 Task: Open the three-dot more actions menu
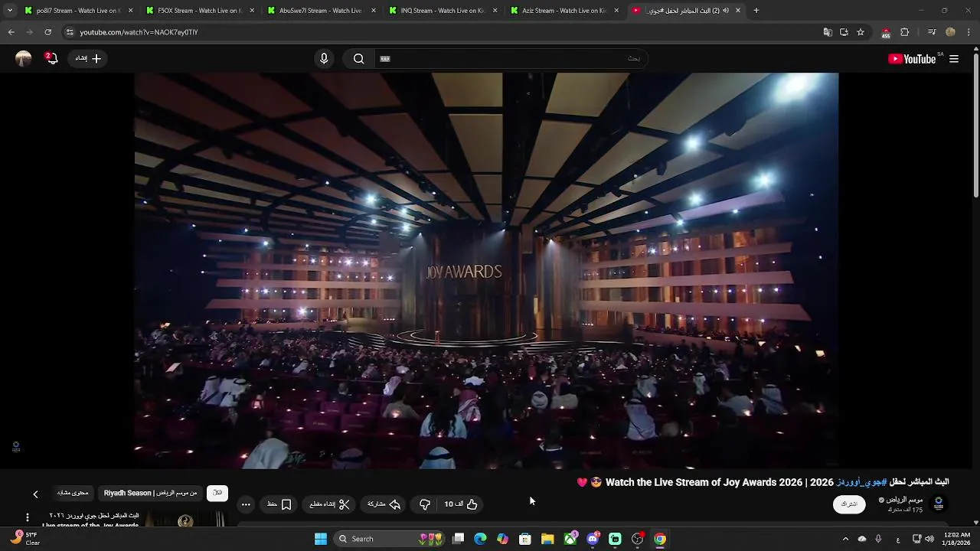point(246,504)
